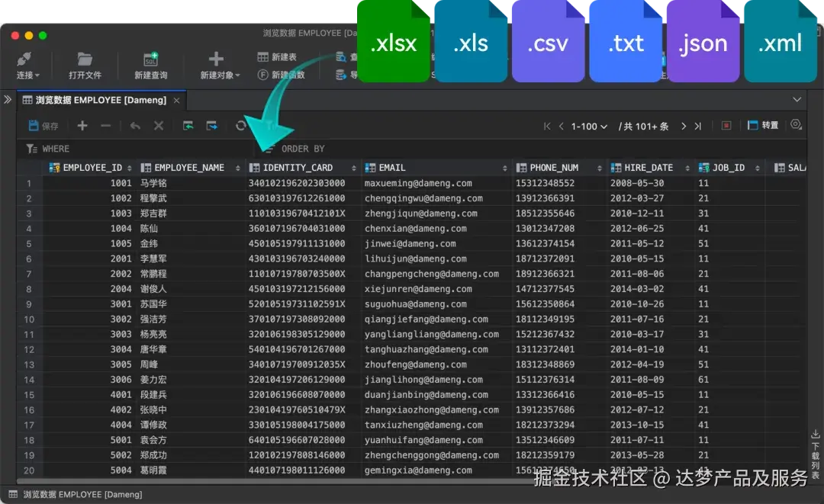Screen dimensions: 824x504
Task: Sort by JOB_ID column arrows
Action: click(758, 168)
